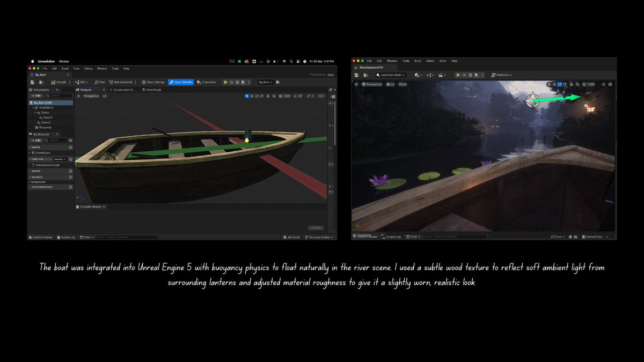
Task: Open Selection Mode dropdown in level editor
Action: pyautogui.click(x=391, y=75)
